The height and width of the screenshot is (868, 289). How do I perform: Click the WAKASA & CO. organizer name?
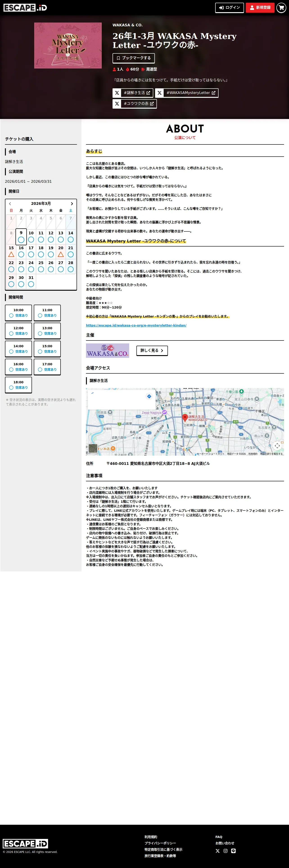pos(128,25)
